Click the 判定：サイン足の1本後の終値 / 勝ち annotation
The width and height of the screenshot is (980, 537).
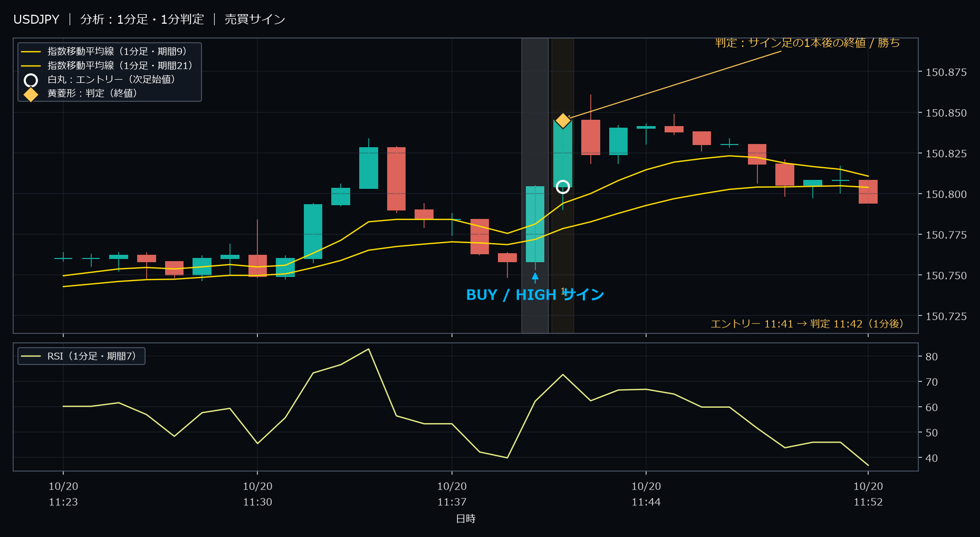[807, 43]
